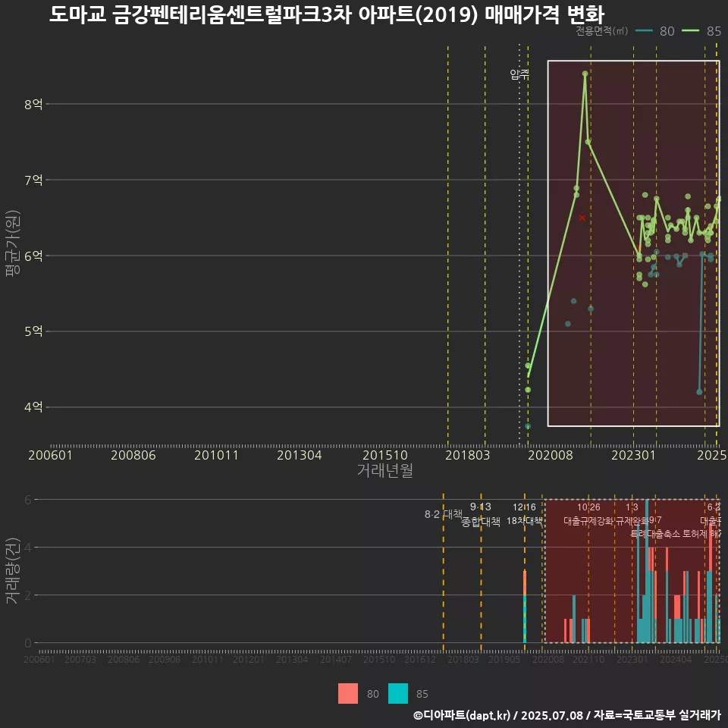Click the '1·3' policy date label

click(632, 507)
